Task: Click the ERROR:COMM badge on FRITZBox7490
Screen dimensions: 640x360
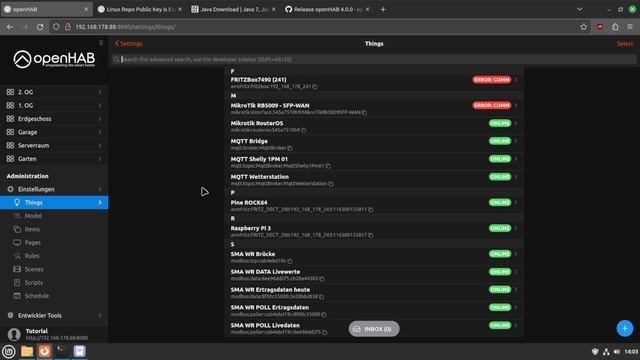Action: pos(492,80)
